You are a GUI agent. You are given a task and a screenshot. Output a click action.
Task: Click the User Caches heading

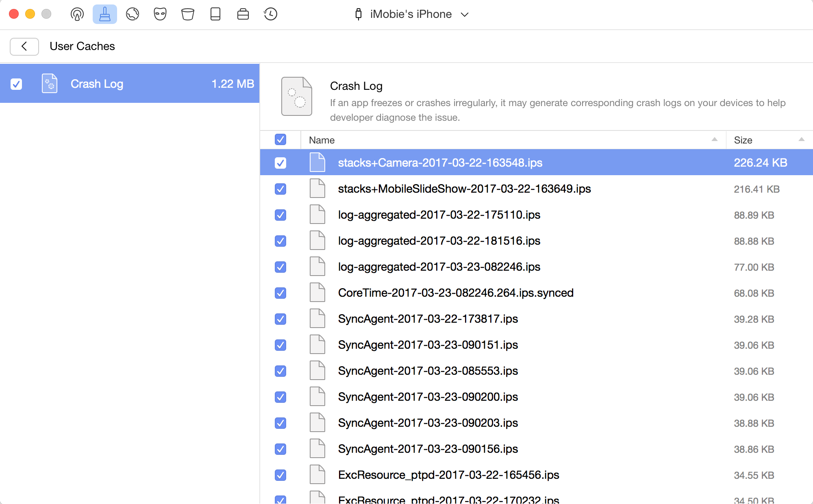[x=82, y=46]
